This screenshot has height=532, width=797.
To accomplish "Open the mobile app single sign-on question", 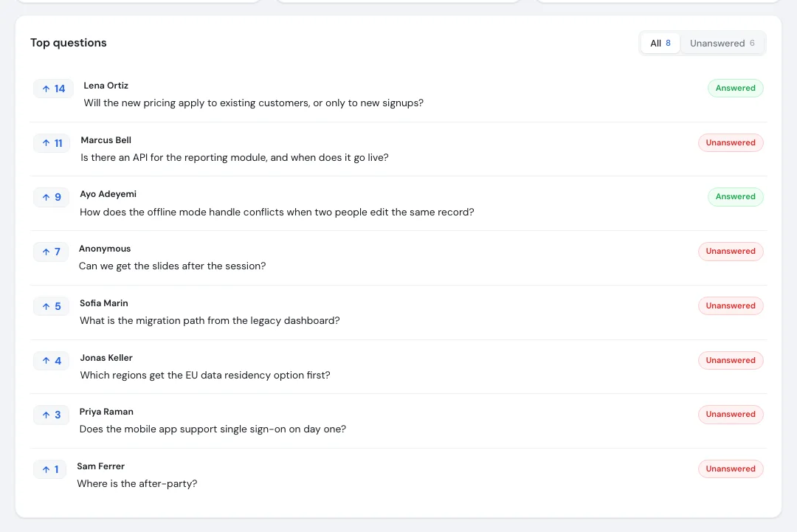I will [213, 429].
